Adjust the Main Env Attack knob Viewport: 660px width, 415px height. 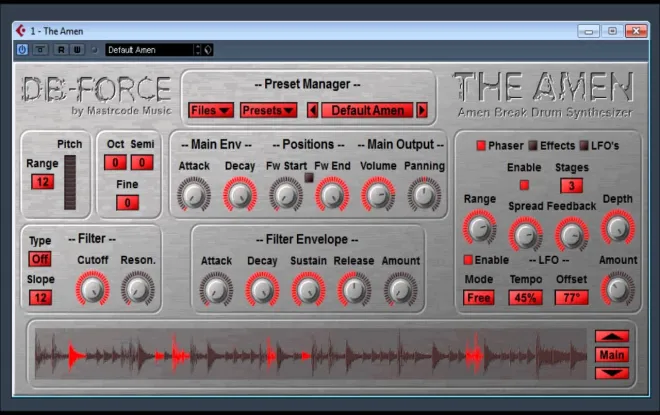(194, 194)
